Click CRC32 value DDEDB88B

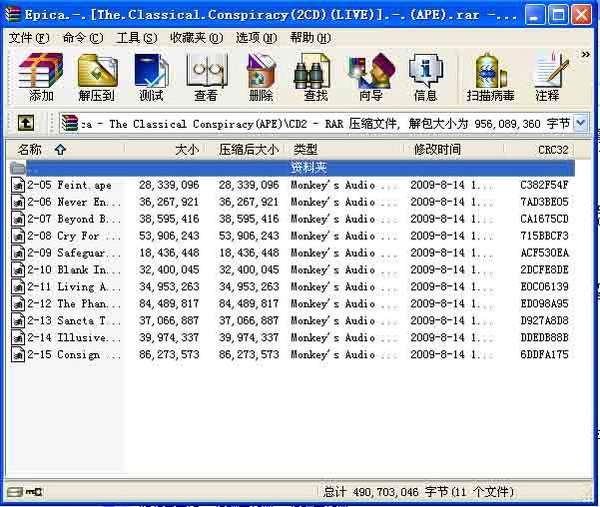coord(544,338)
